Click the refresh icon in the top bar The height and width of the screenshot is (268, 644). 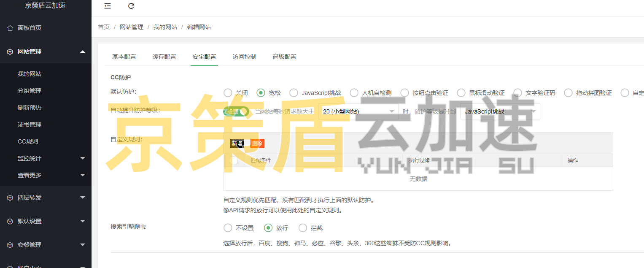coord(131,6)
